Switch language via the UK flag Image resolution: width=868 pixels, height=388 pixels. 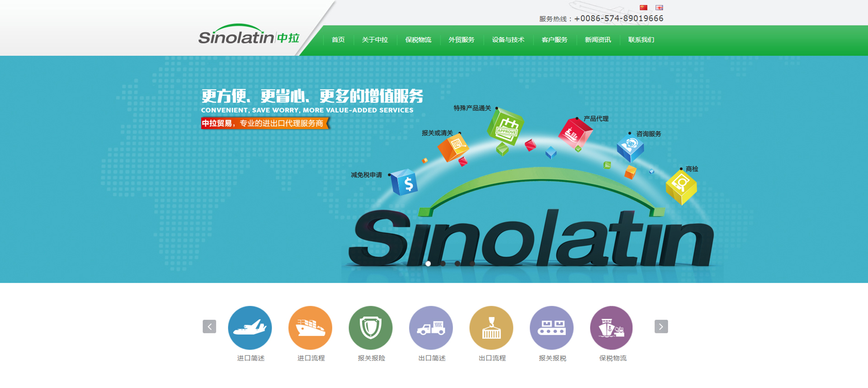click(x=659, y=8)
